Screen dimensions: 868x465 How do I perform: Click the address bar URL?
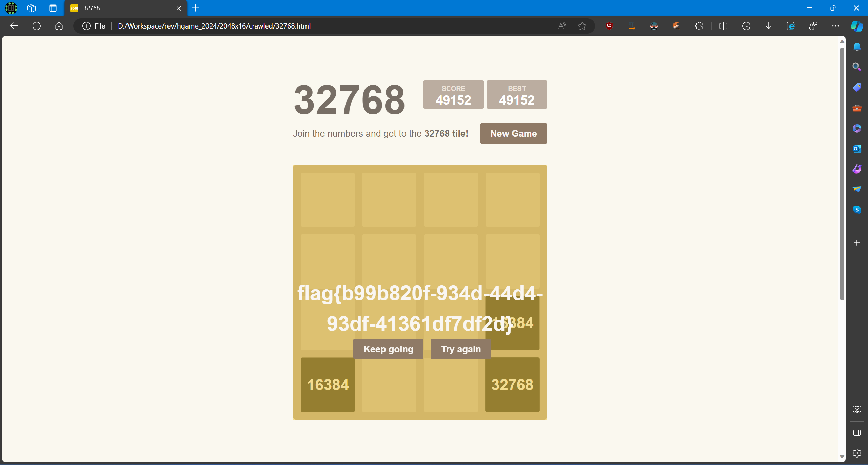tap(214, 26)
